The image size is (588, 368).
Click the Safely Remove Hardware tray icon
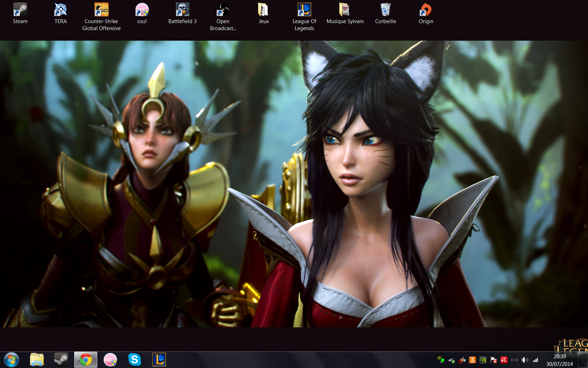[451, 360]
